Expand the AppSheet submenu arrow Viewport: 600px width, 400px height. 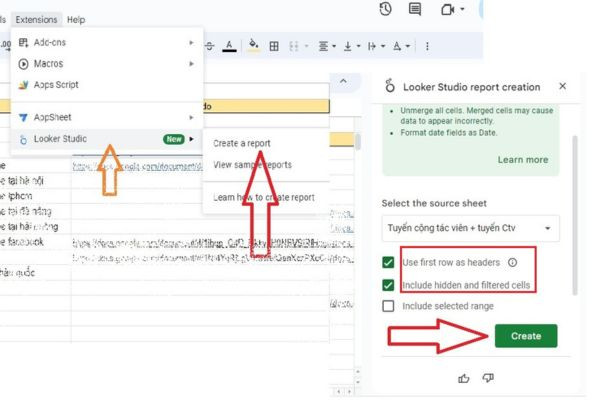191,117
